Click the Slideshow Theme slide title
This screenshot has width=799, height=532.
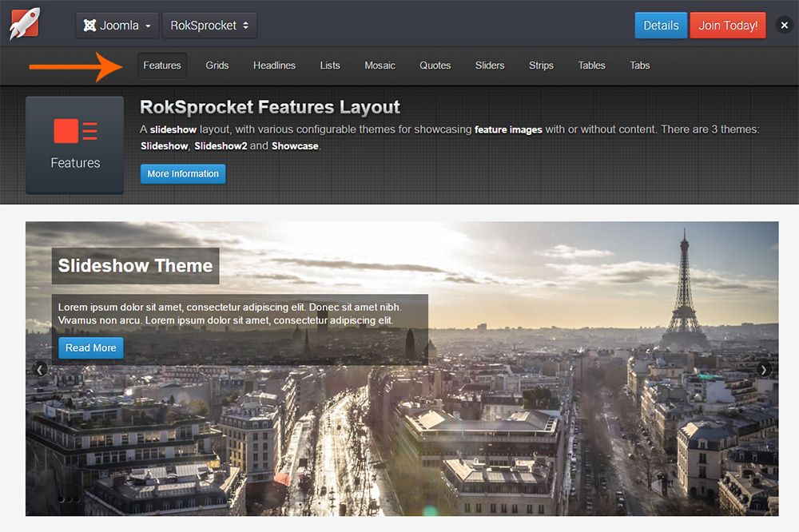(135, 266)
